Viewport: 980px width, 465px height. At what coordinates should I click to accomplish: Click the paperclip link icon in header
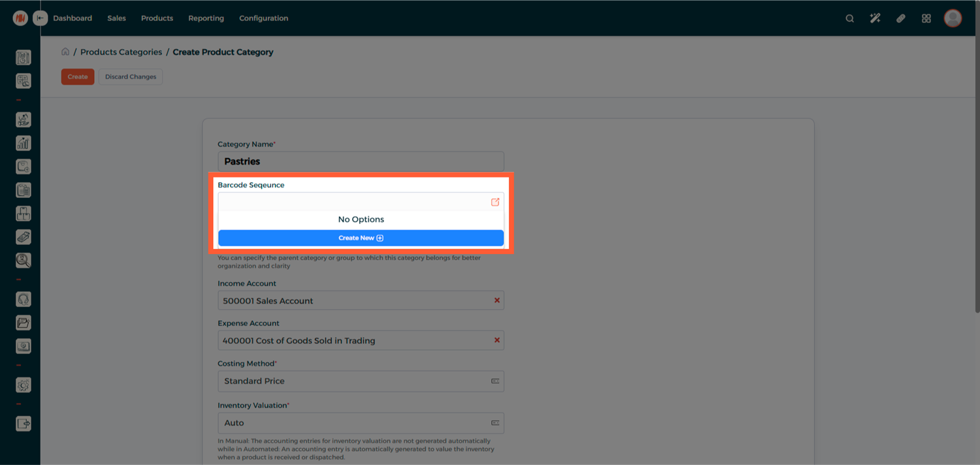(901, 18)
